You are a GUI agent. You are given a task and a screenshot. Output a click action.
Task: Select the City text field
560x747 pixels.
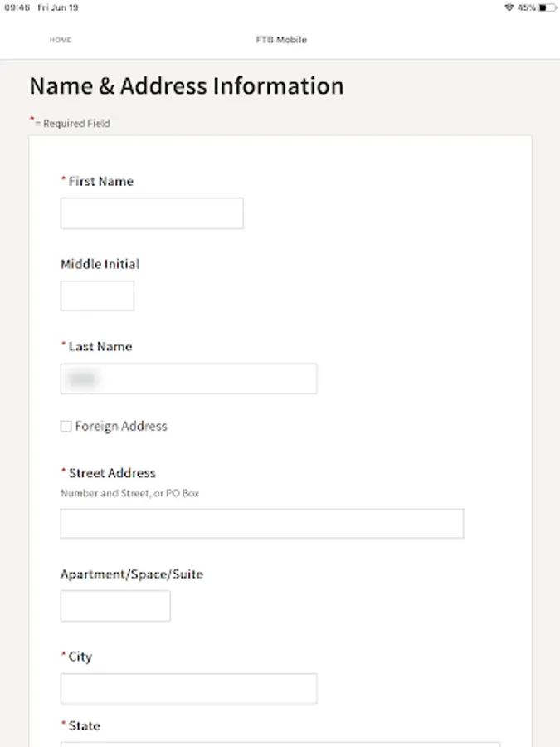[188, 689]
